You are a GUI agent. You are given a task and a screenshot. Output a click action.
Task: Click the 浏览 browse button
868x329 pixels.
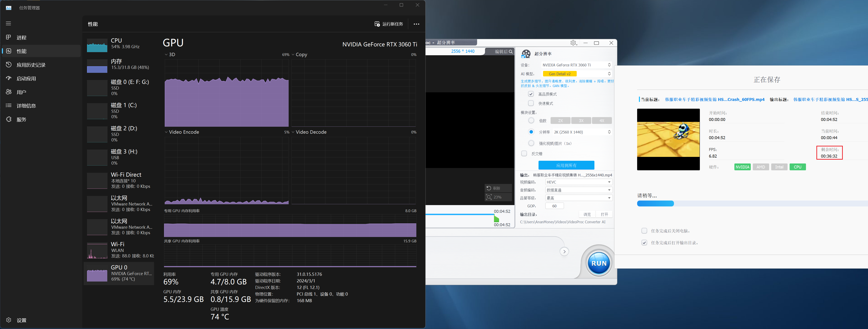587,214
